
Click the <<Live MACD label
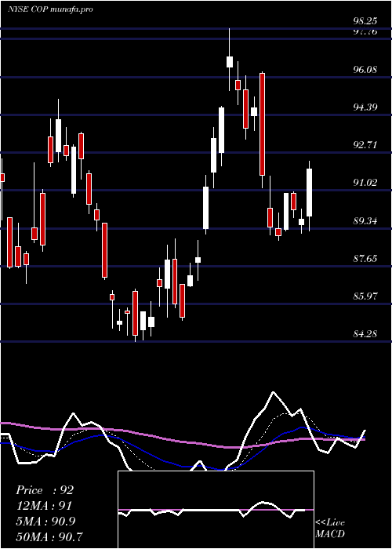[x=330, y=528]
